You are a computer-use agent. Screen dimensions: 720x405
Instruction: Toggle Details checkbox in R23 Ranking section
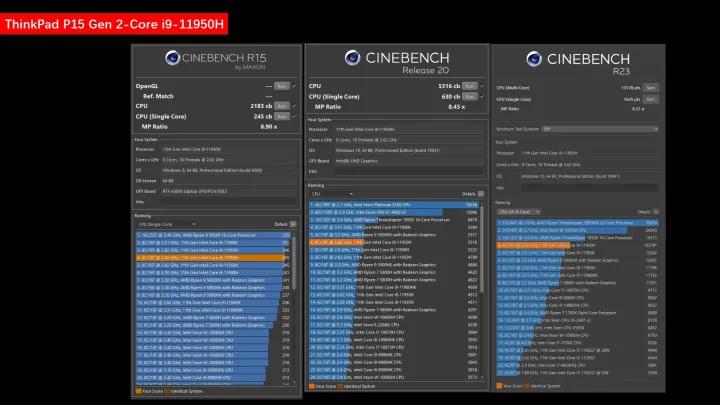point(656,212)
